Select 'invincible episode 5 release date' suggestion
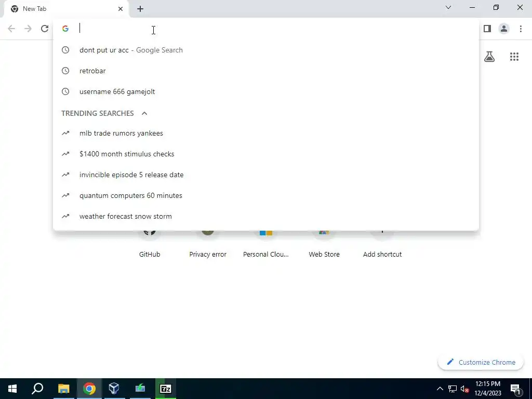The image size is (532, 399). click(x=266, y=175)
